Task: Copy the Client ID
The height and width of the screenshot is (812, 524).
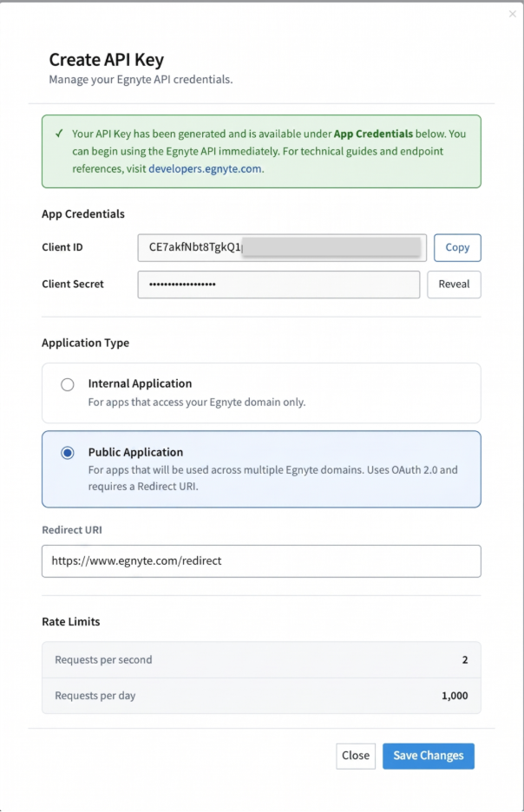Action: click(x=457, y=247)
